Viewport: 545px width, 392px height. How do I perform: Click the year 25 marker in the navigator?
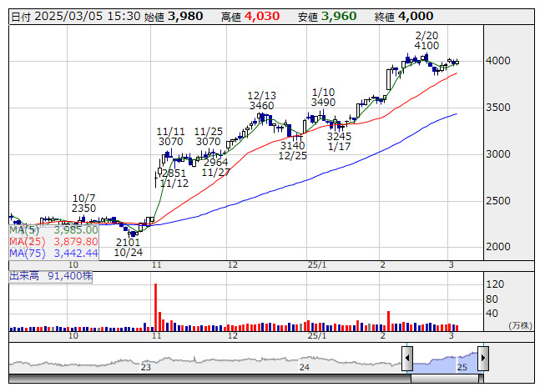coord(462,367)
